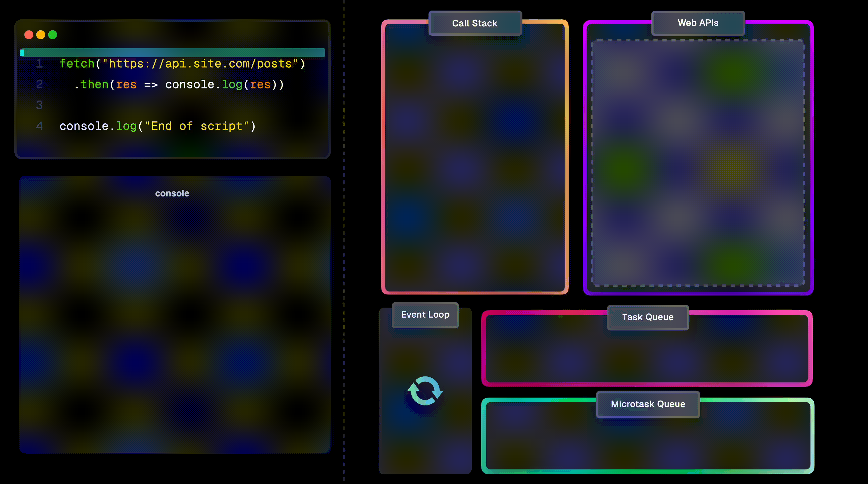The image size is (868, 484).
Task: Click the yellow minimize dot in code window
Action: 41,35
